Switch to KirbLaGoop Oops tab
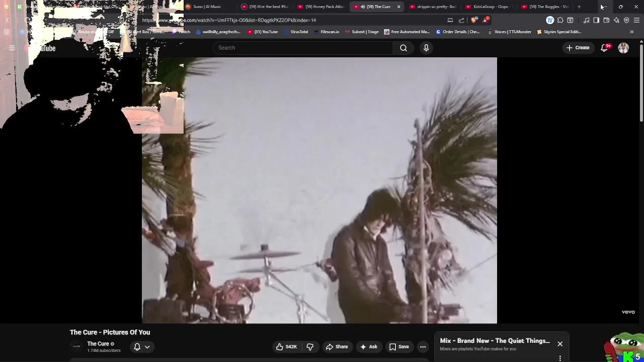 [x=489, y=7]
